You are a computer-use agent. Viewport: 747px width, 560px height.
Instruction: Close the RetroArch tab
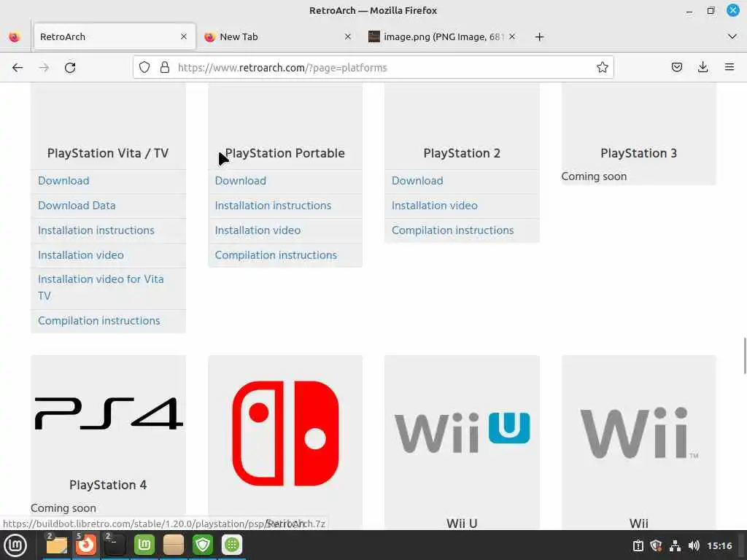click(x=183, y=36)
